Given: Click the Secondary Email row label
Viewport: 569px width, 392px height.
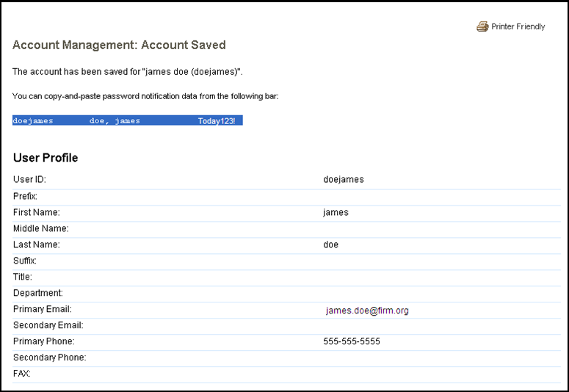Looking at the screenshot, I should (48, 325).
